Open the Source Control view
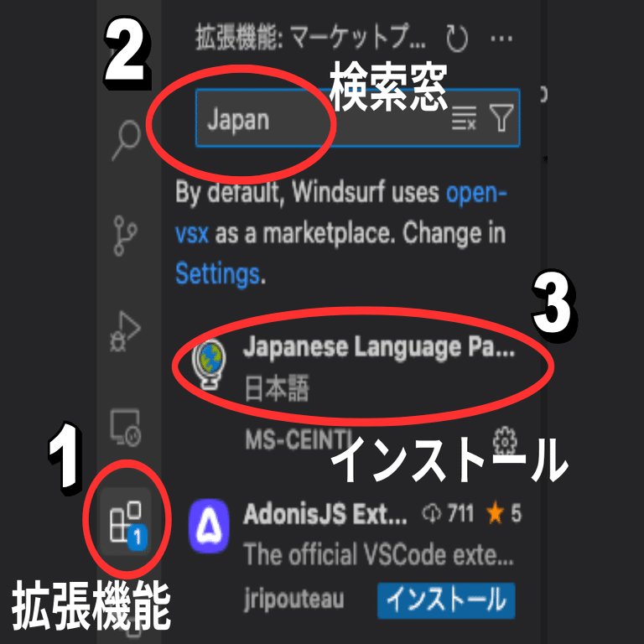The image size is (644, 644). point(125,236)
